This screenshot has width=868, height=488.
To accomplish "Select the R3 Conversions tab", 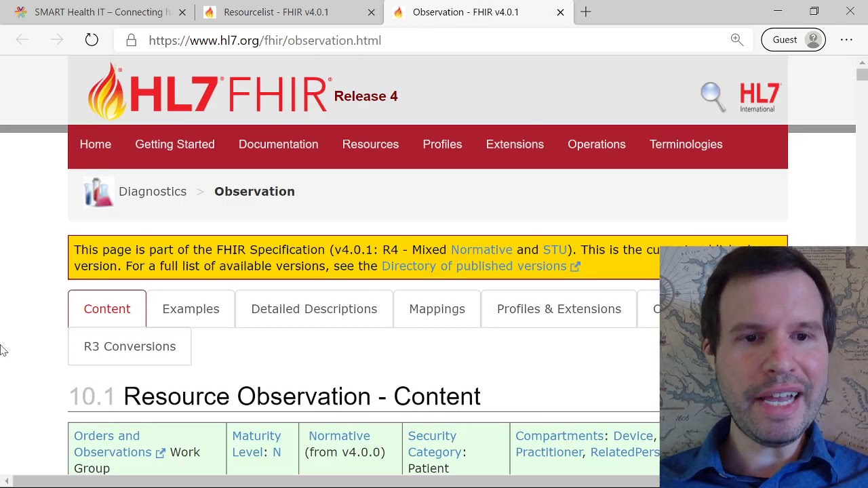I will coord(130,346).
